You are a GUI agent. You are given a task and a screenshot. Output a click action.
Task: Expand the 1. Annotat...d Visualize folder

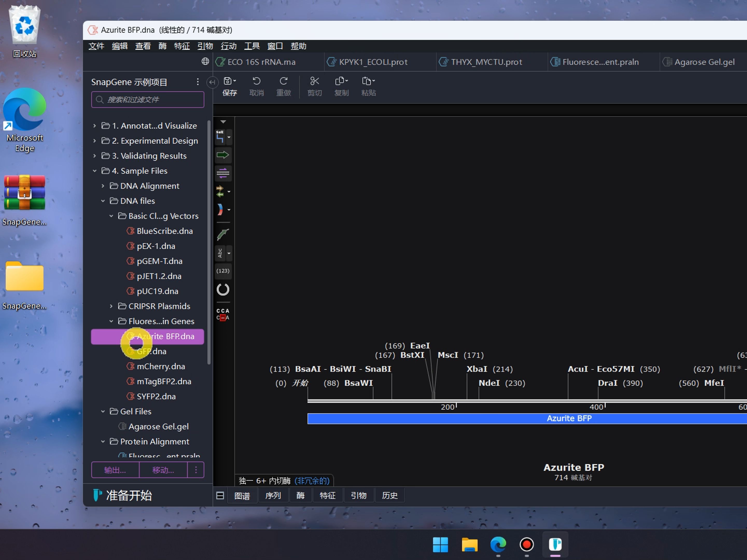click(x=95, y=126)
